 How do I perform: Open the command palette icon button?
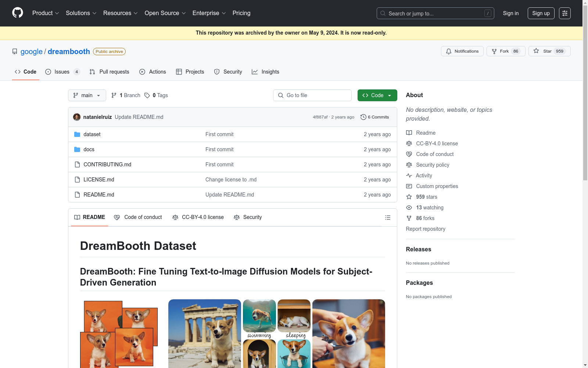pos(564,13)
